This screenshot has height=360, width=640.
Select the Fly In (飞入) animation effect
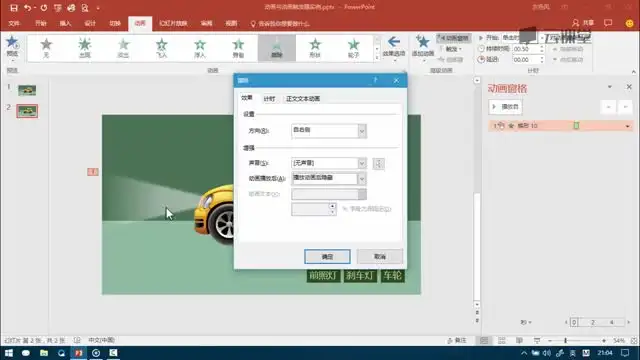(x=162, y=47)
